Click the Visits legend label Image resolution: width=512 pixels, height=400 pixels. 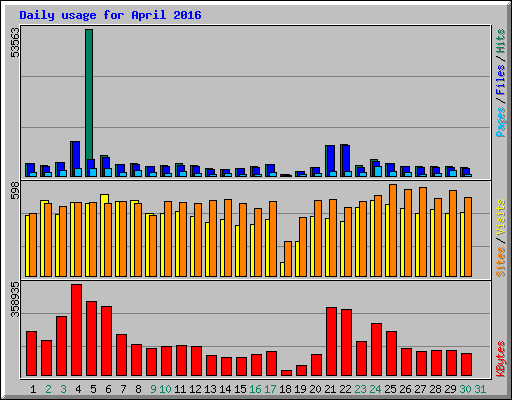pyautogui.click(x=501, y=217)
